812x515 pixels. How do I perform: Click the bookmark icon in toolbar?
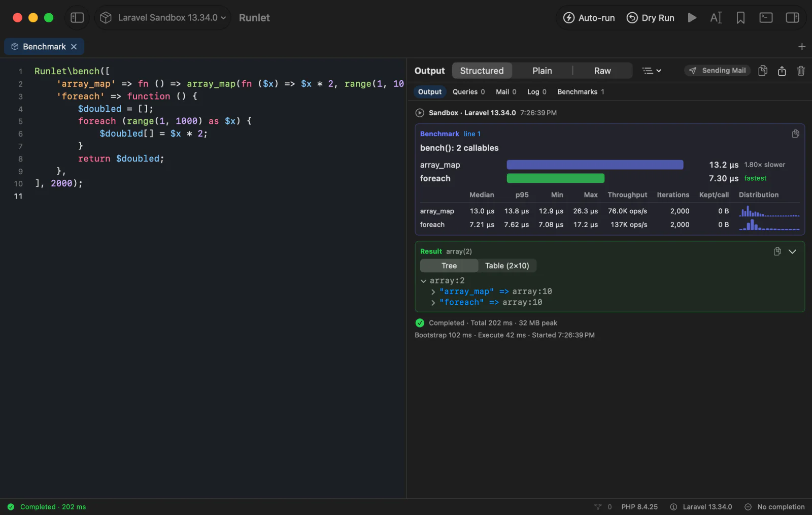740,18
